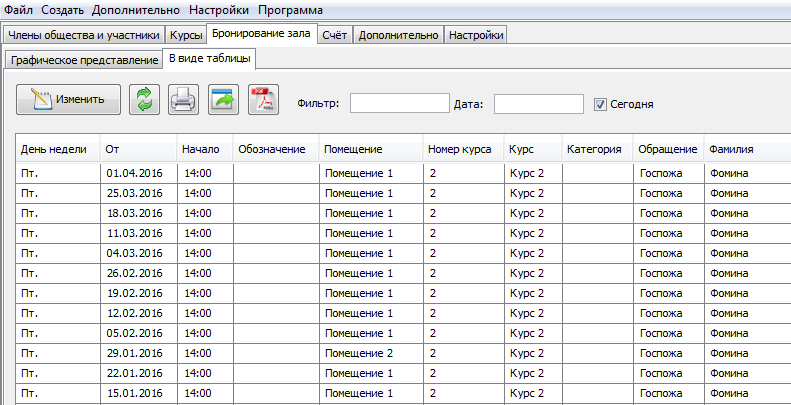Select the date cell 22.01.2016

[x=139, y=373]
